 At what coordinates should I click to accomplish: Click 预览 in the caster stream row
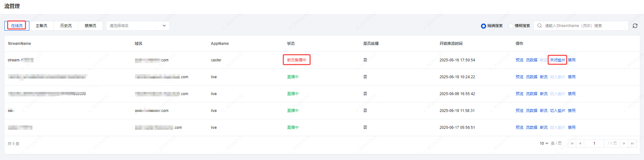519,60
